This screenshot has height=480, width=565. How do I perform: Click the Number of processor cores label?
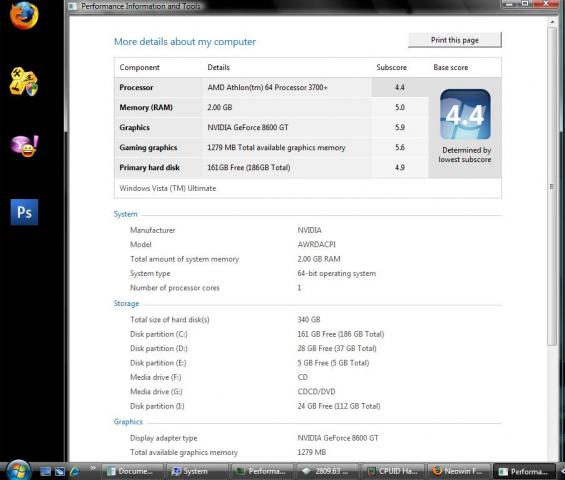point(175,288)
